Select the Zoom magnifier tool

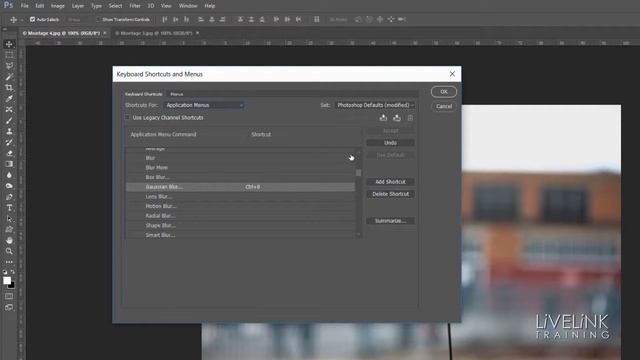(x=9, y=251)
